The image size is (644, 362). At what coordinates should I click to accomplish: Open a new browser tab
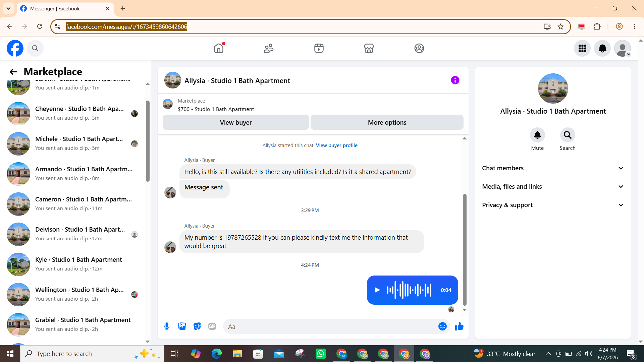point(123,8)
